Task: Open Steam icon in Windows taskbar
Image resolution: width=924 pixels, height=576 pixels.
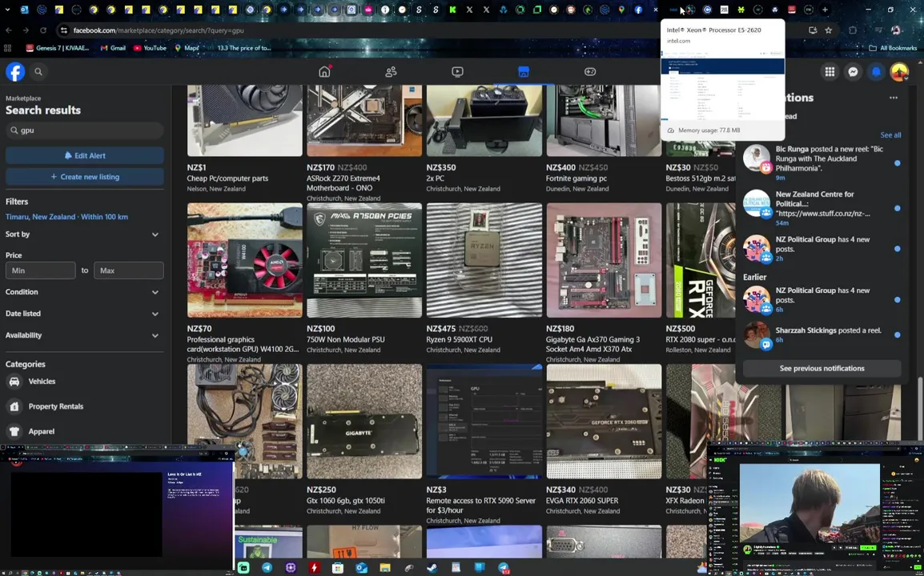Action: tap(432, 568)
